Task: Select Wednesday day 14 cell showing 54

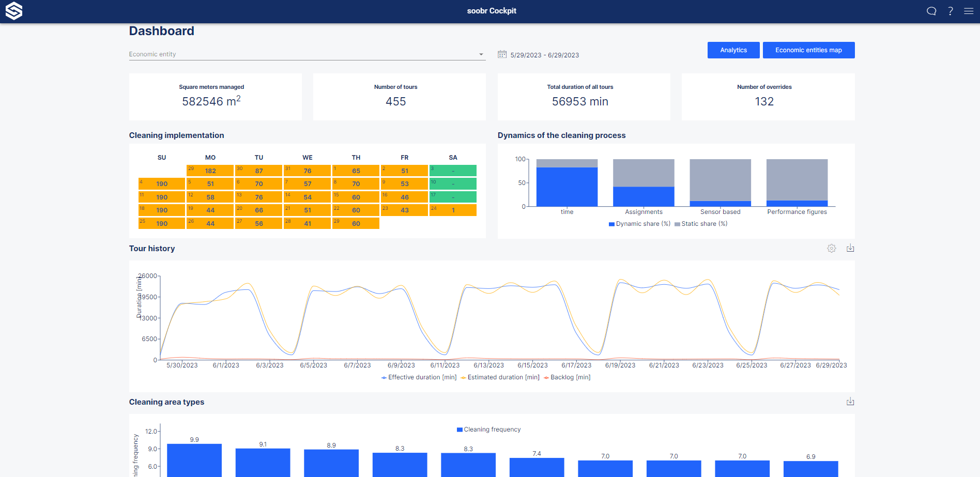Action: point(307,197)
